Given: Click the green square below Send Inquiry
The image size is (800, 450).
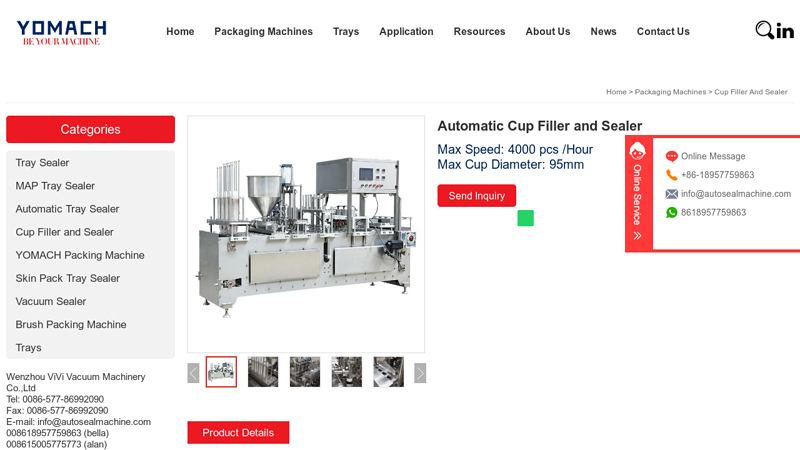Looking at the screenshot, I should pyautogui.click(x=526, y=218).
